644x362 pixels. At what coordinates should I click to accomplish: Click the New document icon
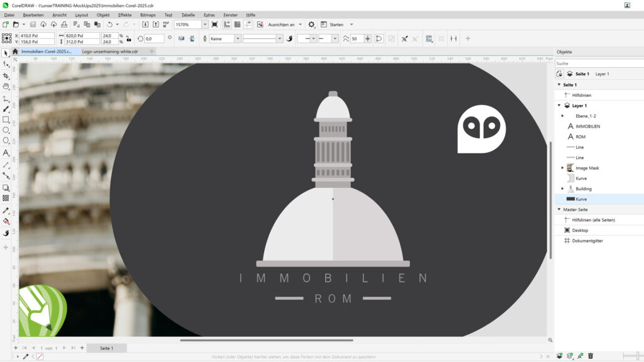[5, 25]
